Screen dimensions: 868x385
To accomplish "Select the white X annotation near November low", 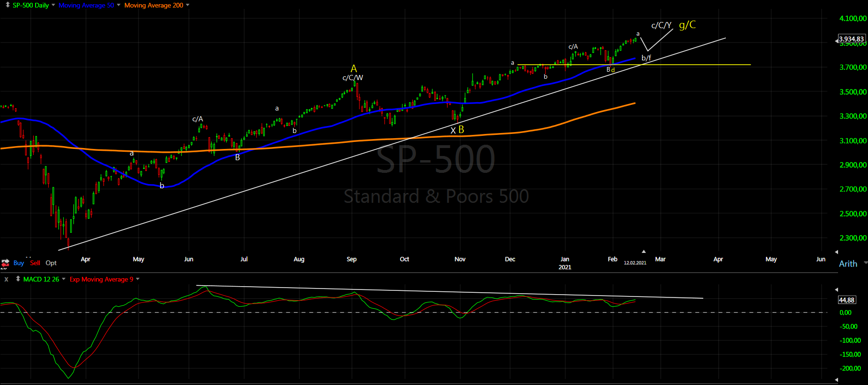I will [x=453, y=131].
